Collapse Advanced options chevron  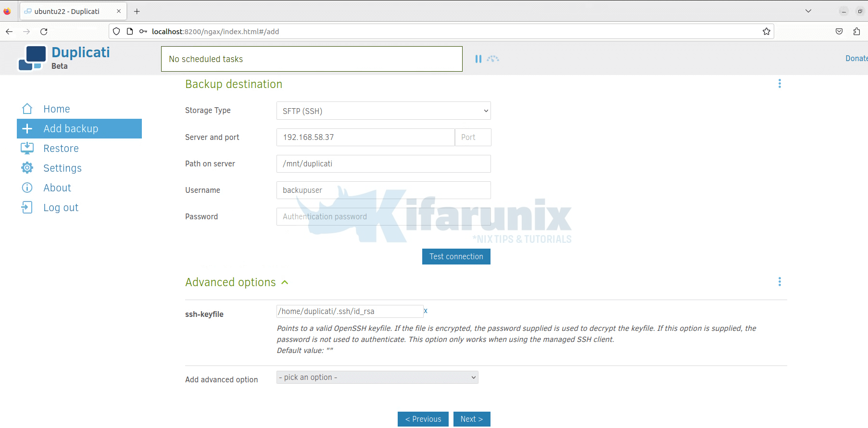(285, 282)
